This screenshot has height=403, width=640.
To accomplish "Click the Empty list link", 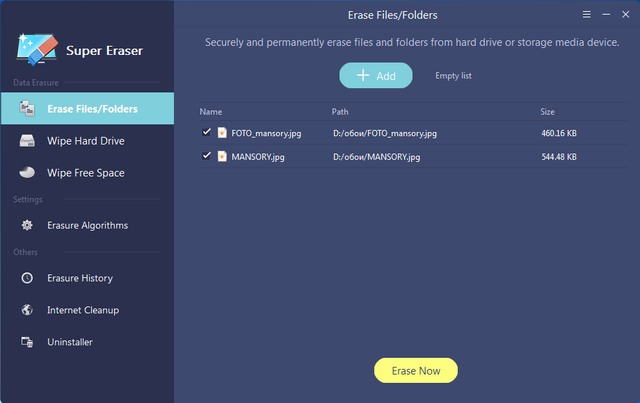I will pyautogui.click(x=453, y=76).
